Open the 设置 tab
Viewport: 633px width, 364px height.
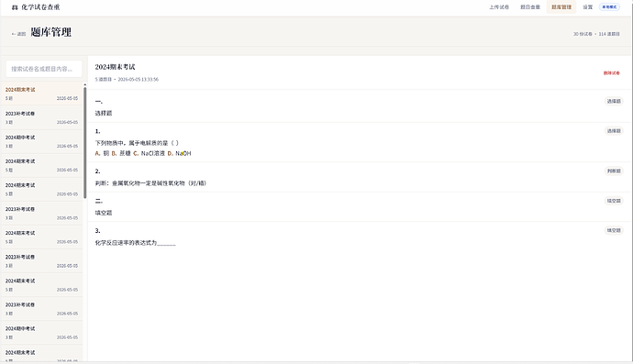pos(587,7)
